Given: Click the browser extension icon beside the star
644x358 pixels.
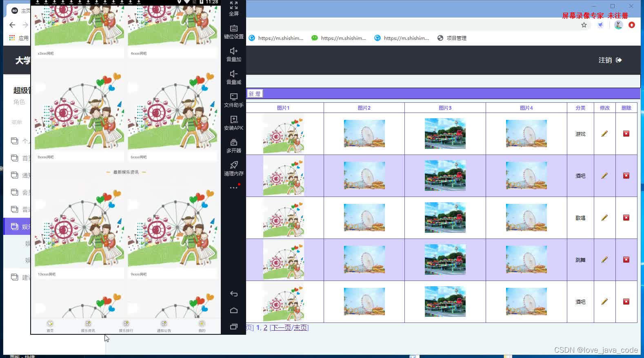Looking at the screenshot, I should (600, 25).
